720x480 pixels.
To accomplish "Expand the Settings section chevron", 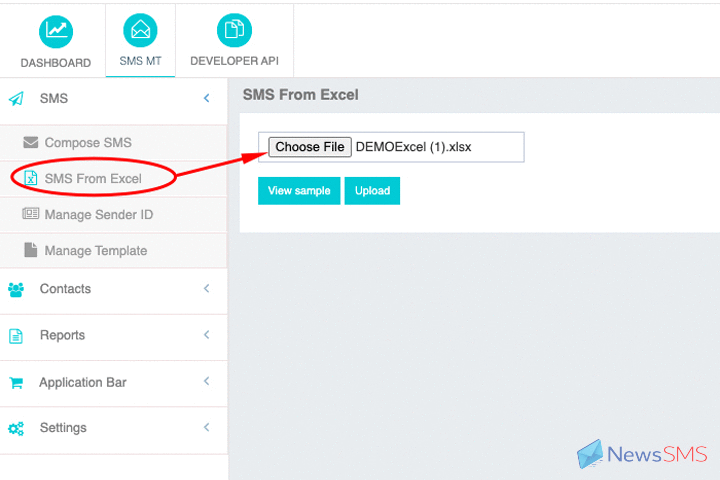I will click(207, 428).
